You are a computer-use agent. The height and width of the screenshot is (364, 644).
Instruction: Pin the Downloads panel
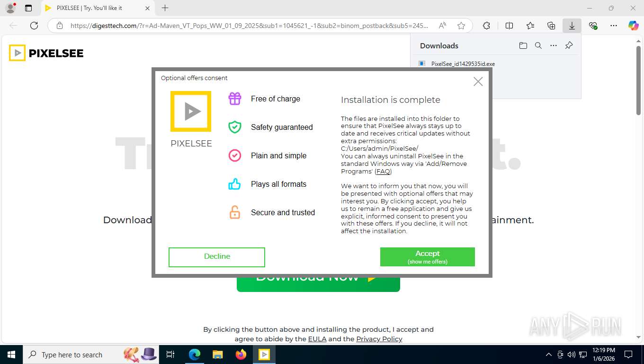[x=569, y=45]
